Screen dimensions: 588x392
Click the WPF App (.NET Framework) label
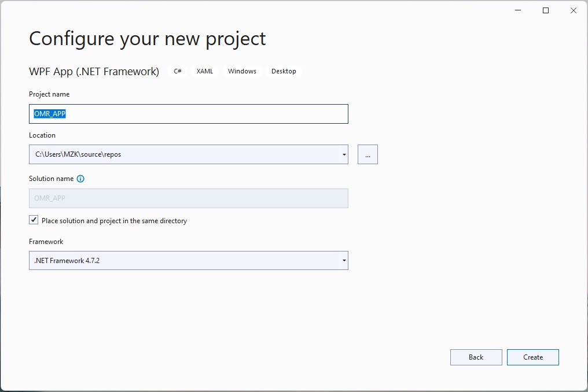tap(94, 71)
